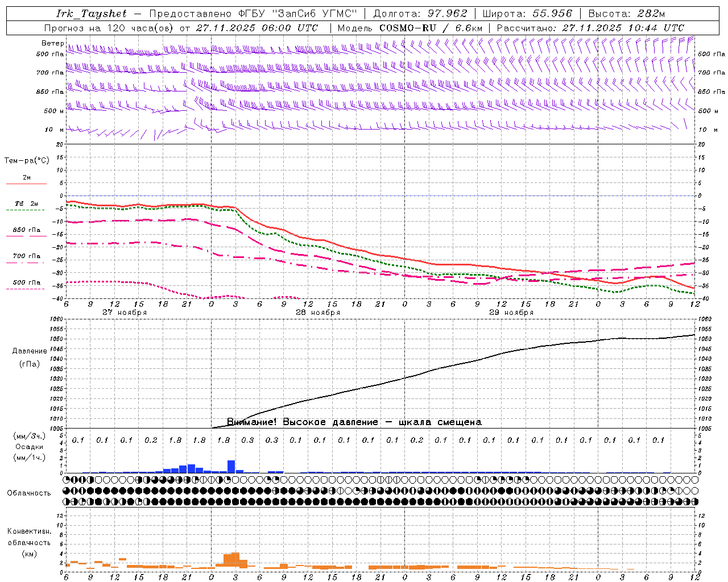Click the Ветер wind panel label
The height and width of the screenshot is (582, 728).
point(52,43)
